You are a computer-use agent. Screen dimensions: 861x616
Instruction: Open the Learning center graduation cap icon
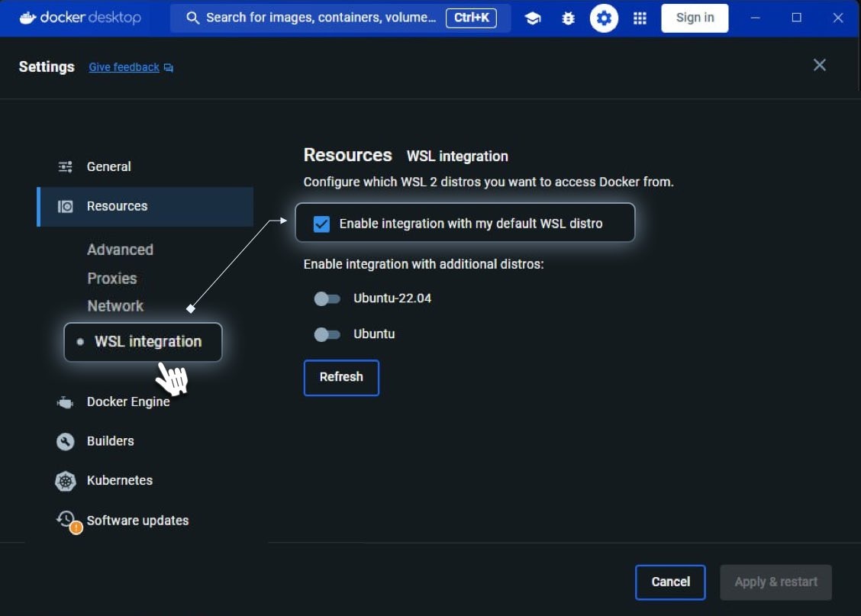[x=532, y=18]
